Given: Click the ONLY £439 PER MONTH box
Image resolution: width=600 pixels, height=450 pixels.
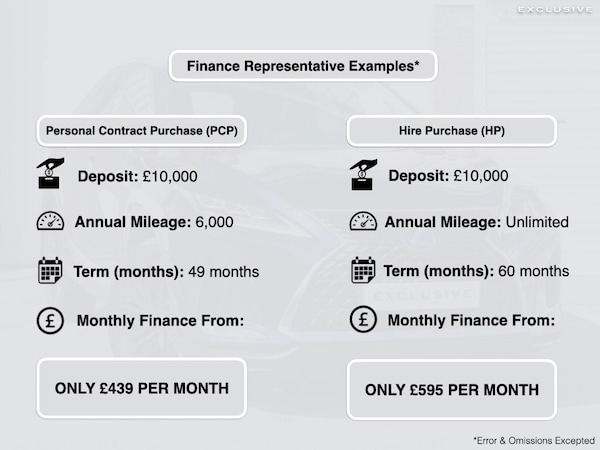Looking at the screenshot, I should 140,388.
